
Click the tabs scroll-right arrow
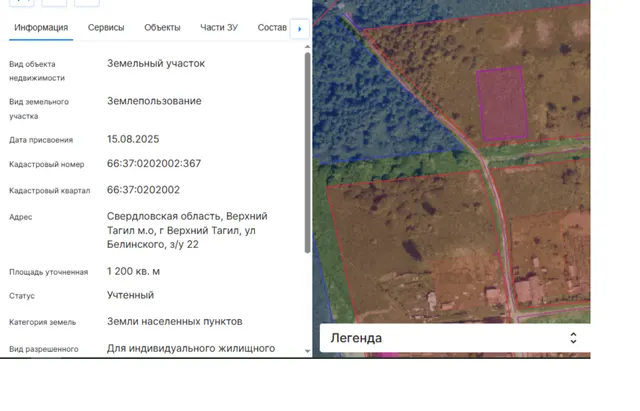(300, 29)
